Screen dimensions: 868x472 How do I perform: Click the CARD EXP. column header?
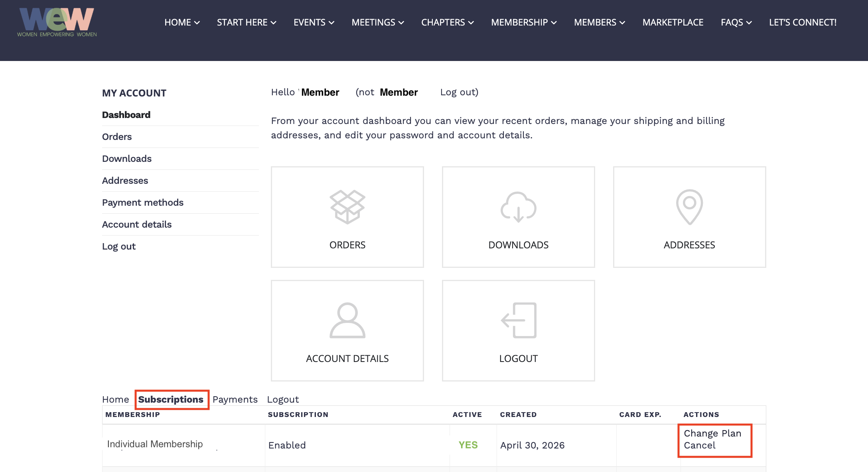pos(640,415)
